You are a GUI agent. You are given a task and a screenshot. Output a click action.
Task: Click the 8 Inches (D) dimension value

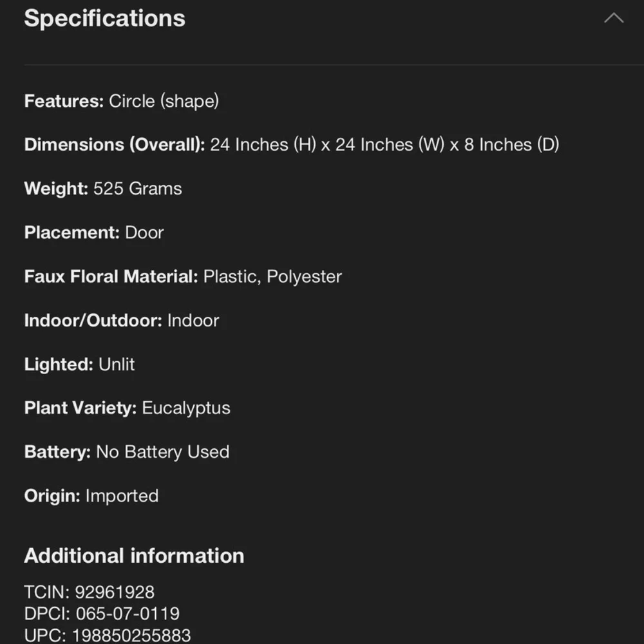coord(512,144)
